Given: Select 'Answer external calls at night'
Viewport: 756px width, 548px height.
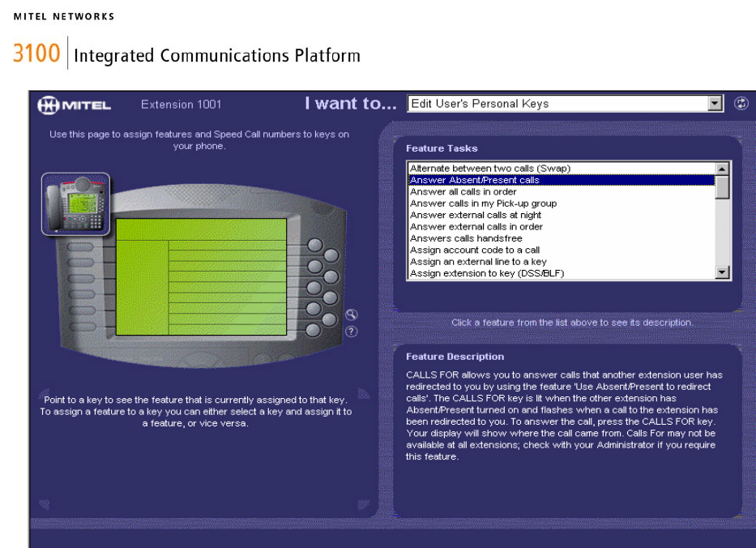Looking at the screenshot, I should (562, 215).
